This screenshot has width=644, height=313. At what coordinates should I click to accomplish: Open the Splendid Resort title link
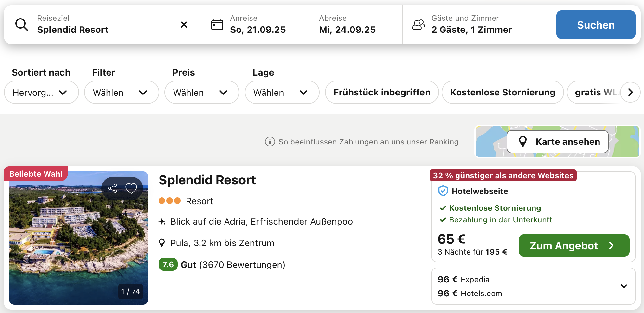tap(207, 180)
